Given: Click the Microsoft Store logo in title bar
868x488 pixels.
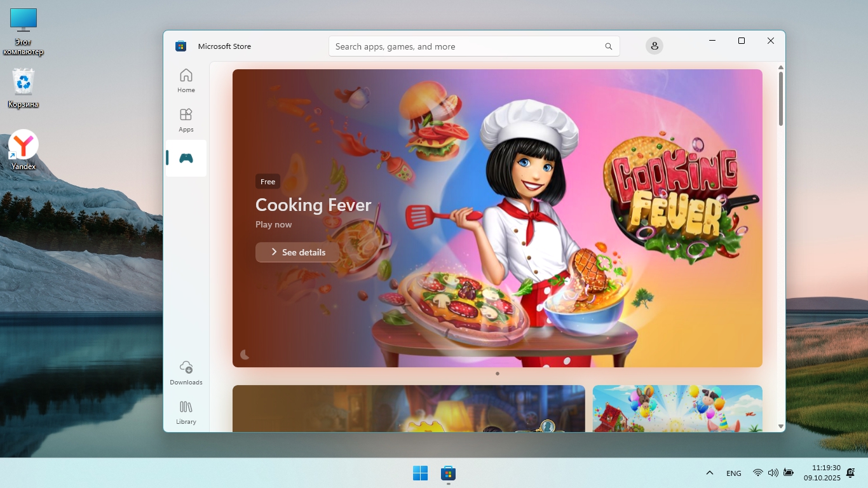Looking at the screenshot, I should [181, 46].
